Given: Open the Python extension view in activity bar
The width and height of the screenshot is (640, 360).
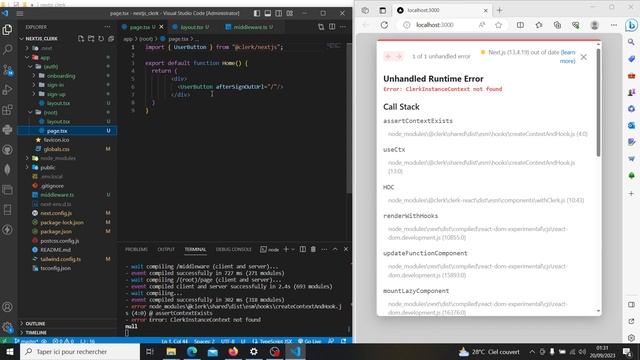Looking at the screenshot, I should (x=7, y=130).
